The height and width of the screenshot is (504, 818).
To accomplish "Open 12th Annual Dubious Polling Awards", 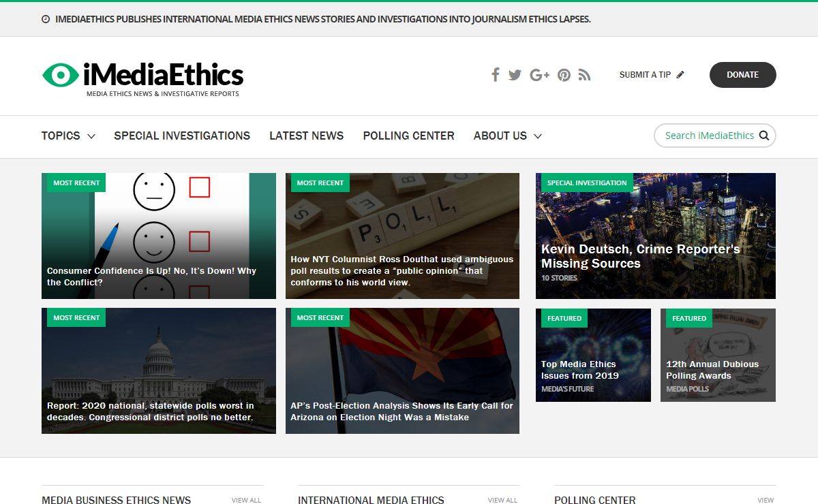I will point(712,370).
